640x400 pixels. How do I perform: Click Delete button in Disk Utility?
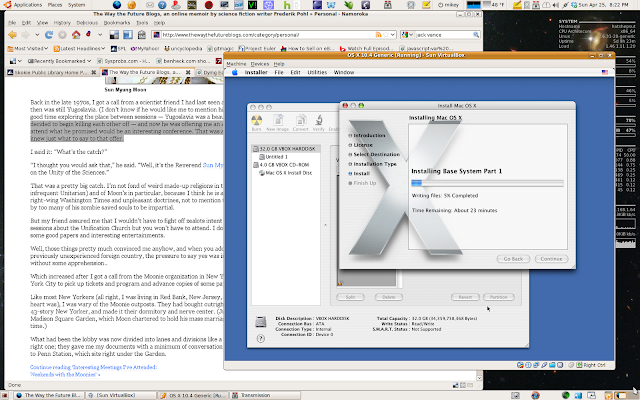point(389,297)
